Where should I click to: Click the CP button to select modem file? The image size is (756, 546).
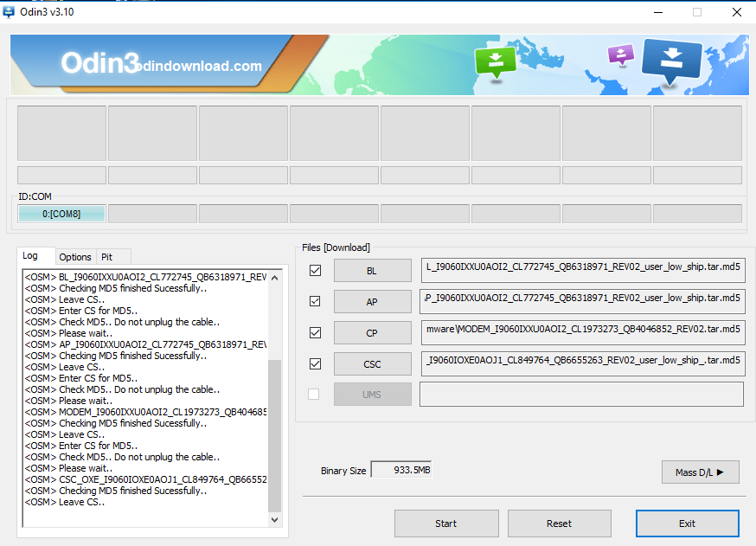pos(372,333)
